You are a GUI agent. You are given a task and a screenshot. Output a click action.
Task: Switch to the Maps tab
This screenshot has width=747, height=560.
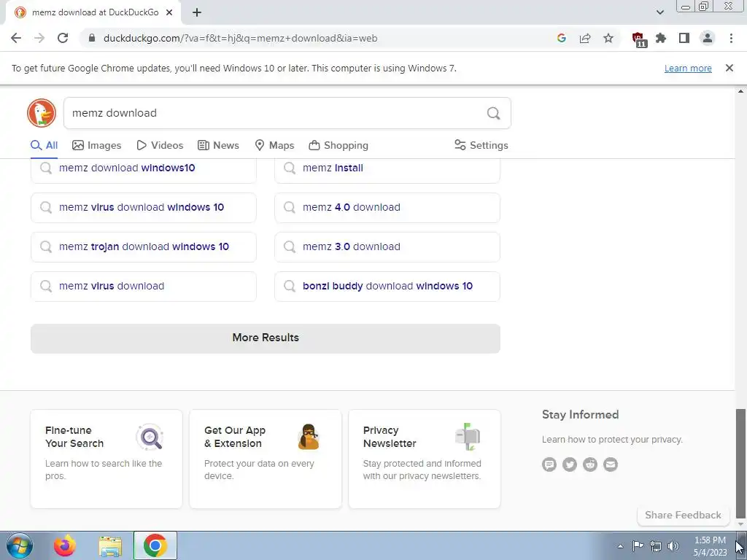(274, 145)
